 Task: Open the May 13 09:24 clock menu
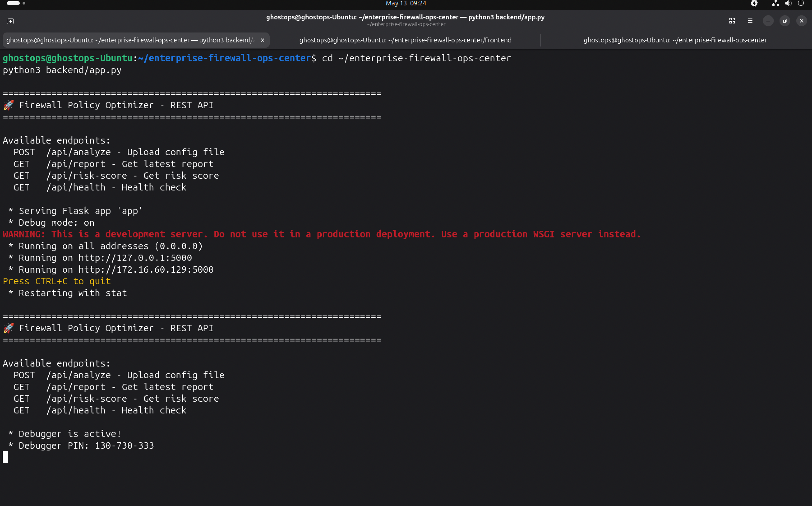406,3
